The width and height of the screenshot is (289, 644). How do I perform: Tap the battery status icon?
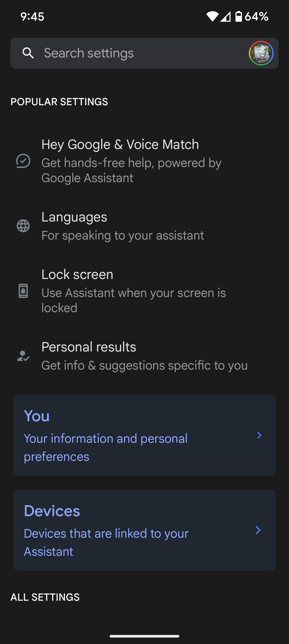(x=239, y=17)
